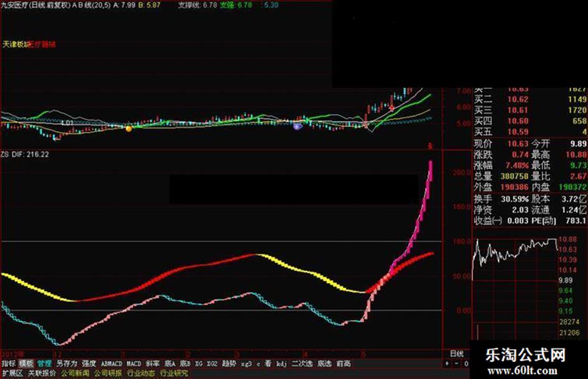Select the kdj indicator tab

[282, 363]
